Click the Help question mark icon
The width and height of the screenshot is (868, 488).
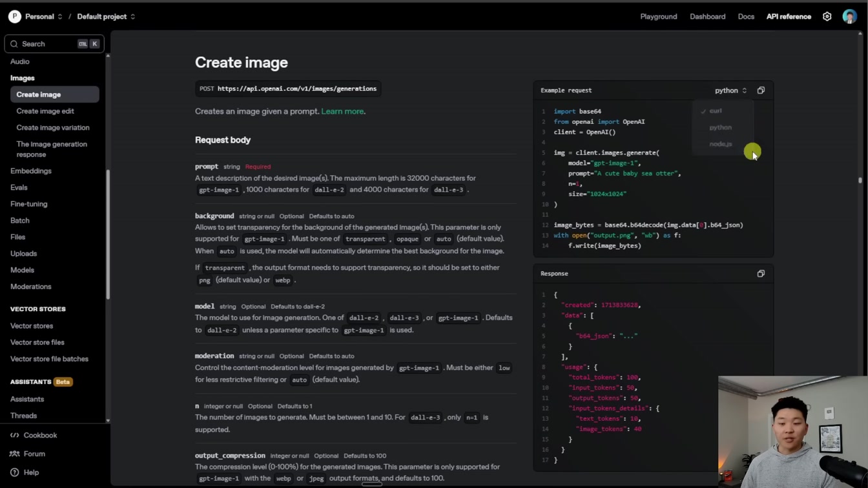[14, 473]
